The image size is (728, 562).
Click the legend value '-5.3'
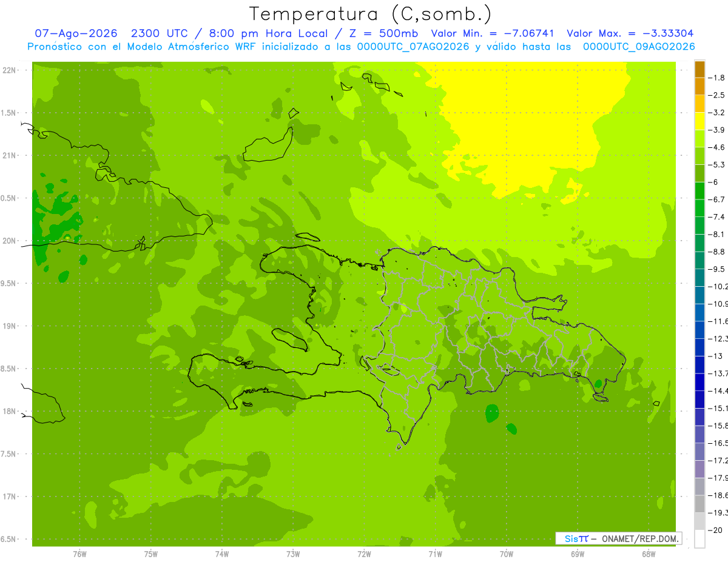tap(718, 164)
